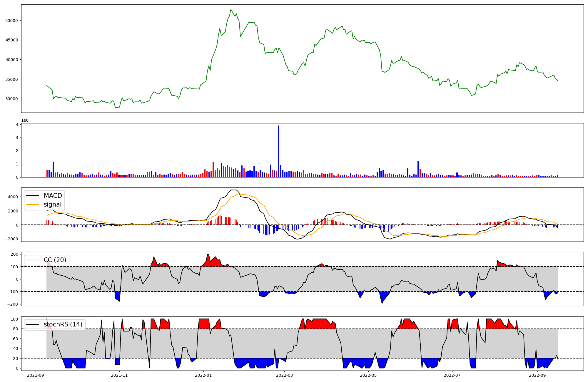Image resolution: width=588 pixels, height=382 pixels.
Task: Click the -200 tick on CCI axis
Action: pyautogui.click(x=13, y=304)
